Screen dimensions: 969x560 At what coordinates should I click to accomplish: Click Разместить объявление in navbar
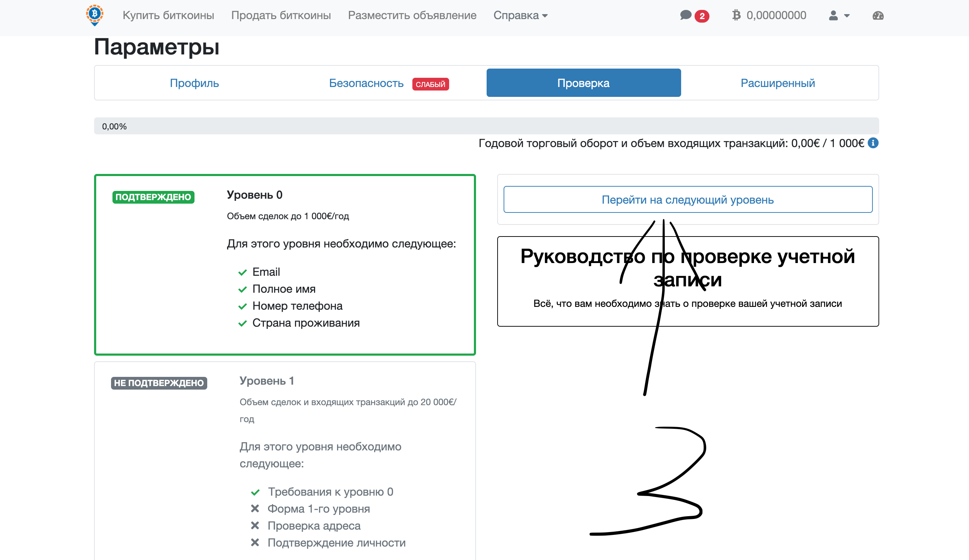point(412,15)
